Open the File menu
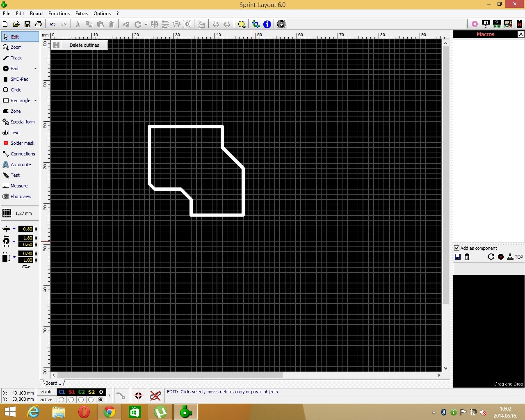 coord(7,14)
